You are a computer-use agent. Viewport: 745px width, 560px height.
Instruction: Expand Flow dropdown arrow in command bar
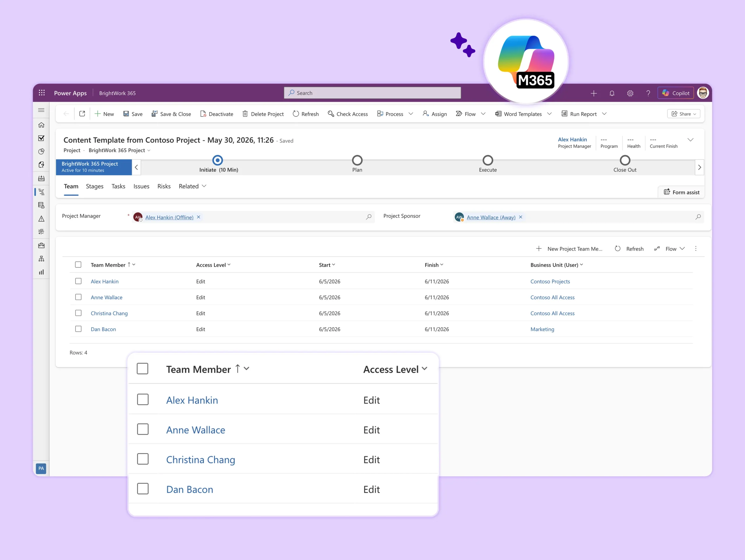pos(483,114)
